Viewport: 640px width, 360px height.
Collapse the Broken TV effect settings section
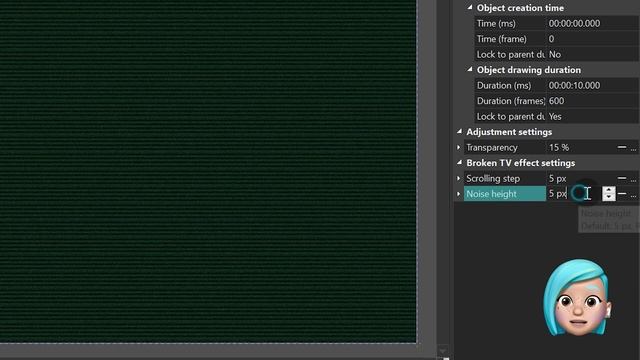tap(459, 162)
